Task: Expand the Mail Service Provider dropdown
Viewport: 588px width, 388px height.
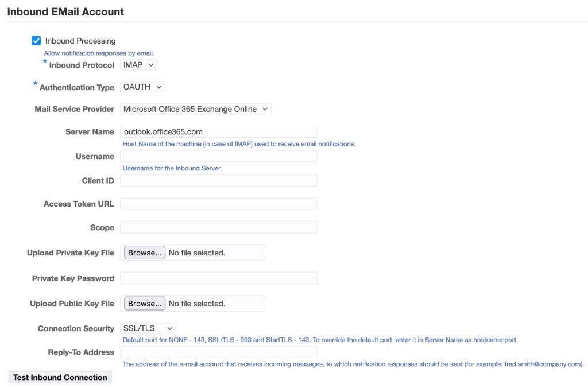Action: coord(195,109)
